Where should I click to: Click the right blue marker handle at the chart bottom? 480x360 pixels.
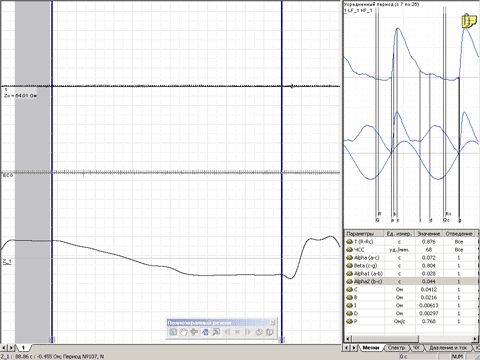[x=282, y=340]
